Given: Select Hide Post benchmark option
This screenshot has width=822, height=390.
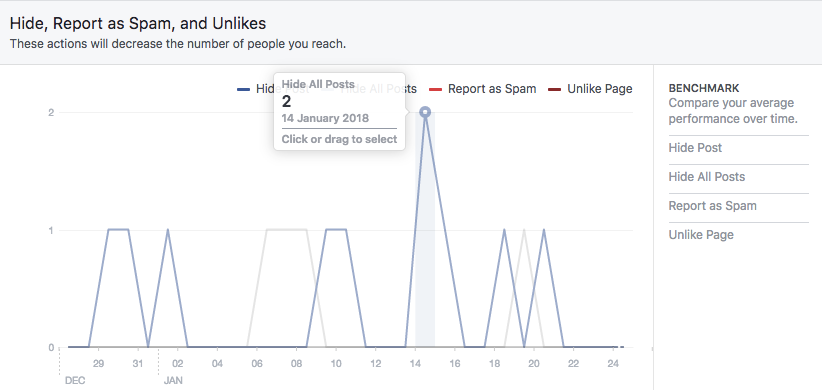Looking at the screenshot, I should pyautogui.click(x=695, y=148).
